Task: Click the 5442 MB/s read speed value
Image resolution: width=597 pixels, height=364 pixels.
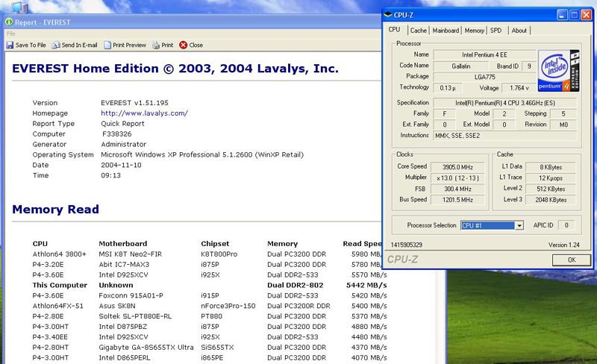Action: (x=366, y=285)
